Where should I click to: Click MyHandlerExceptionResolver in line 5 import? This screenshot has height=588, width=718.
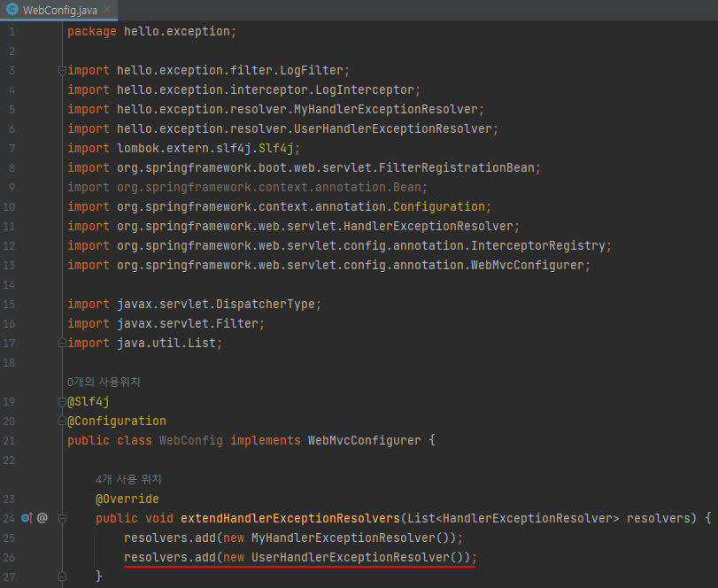(385, 110)
